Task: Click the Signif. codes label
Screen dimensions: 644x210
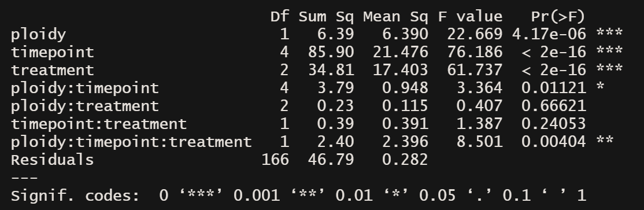Action: point(76,196)
